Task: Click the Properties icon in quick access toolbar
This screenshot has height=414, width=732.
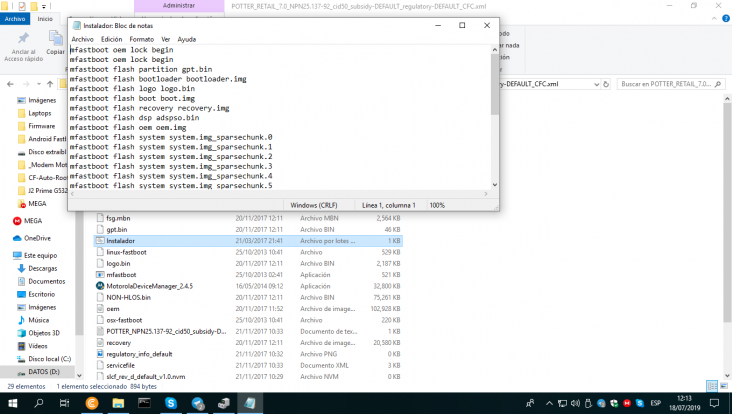Action: click(x=21, y=6)
